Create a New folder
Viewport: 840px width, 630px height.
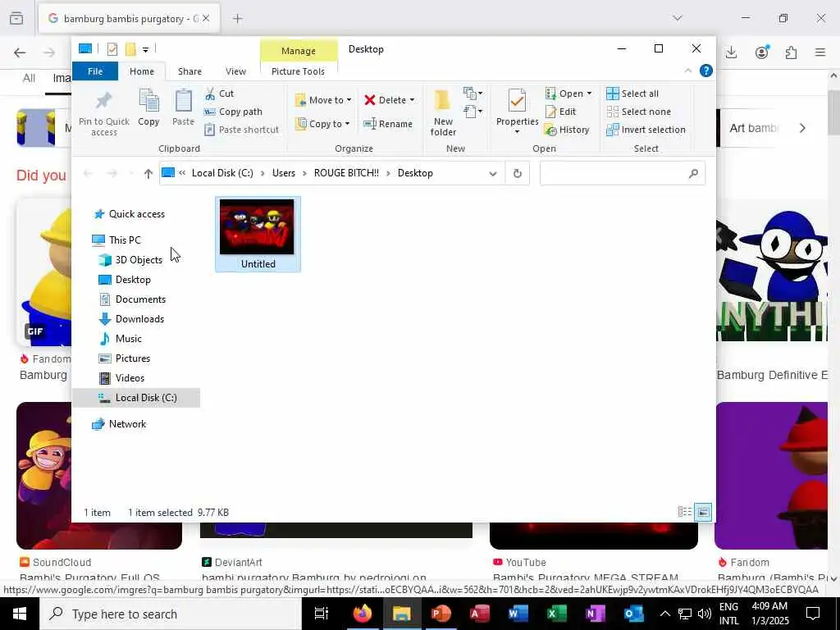[x=443, y=113]
